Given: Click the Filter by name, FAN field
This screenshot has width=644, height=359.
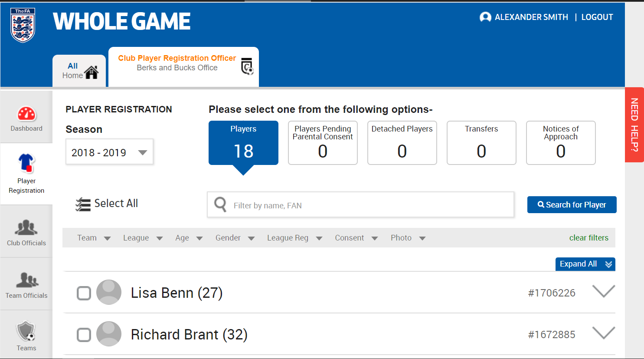Looking at the screenshot, I should pos(369,205).
